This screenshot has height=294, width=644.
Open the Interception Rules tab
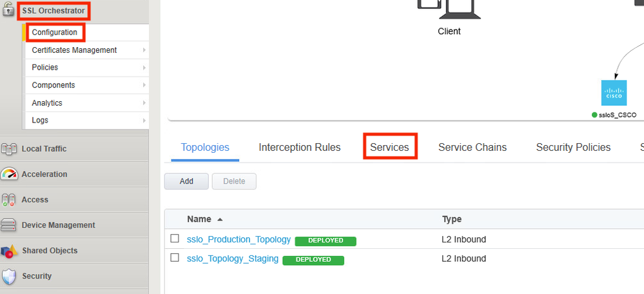click(x=299, y=147)
